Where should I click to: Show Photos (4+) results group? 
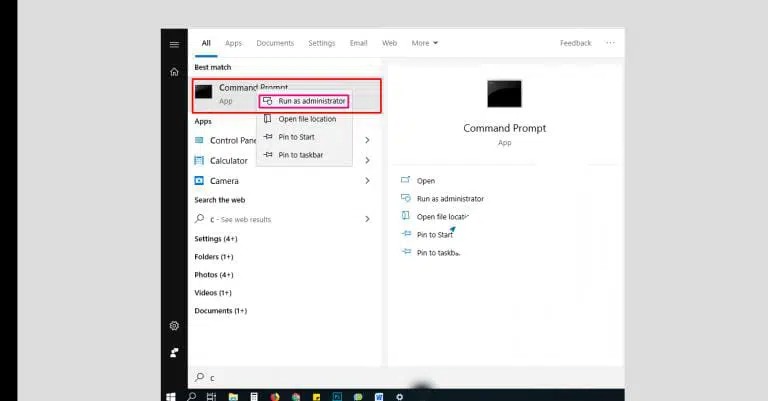click(214, 275)
